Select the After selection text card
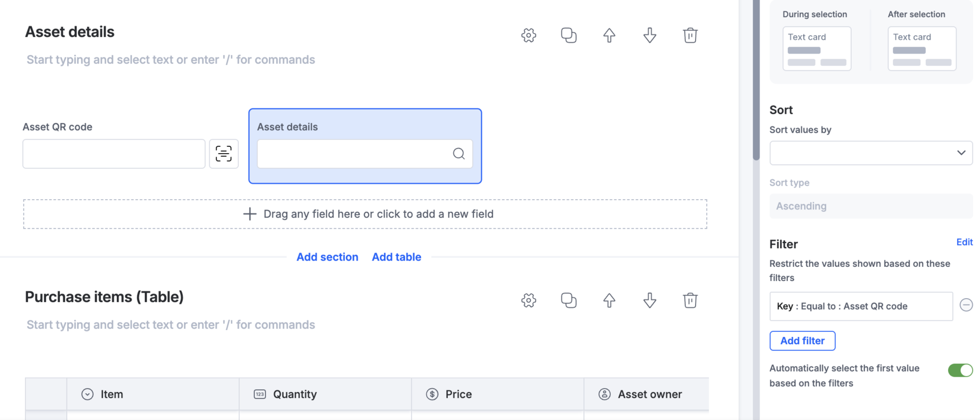This screenshot has width=980, height=420. click(922, 48)
